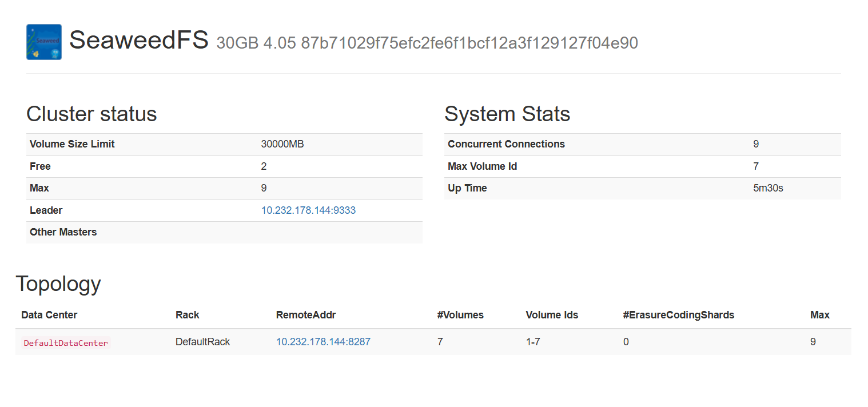Click the #ErasureCodingShards column header
The height and width of the screenshot is (407, 868).
click(x=679, y=315)
